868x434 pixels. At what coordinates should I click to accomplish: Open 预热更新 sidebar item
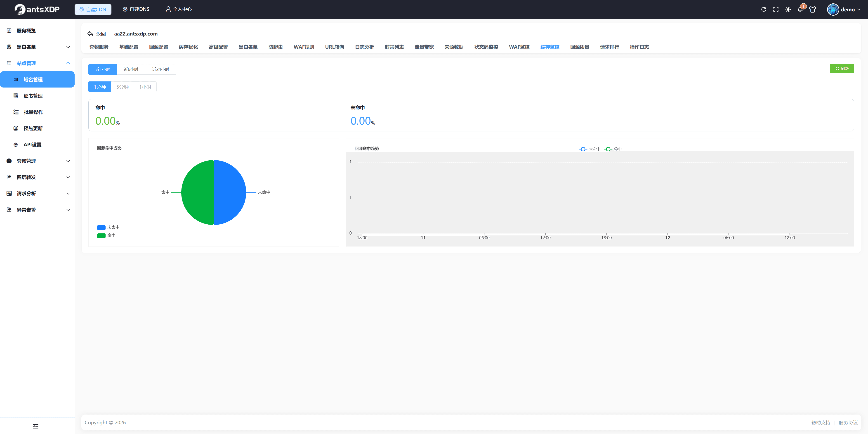point(37,128)
